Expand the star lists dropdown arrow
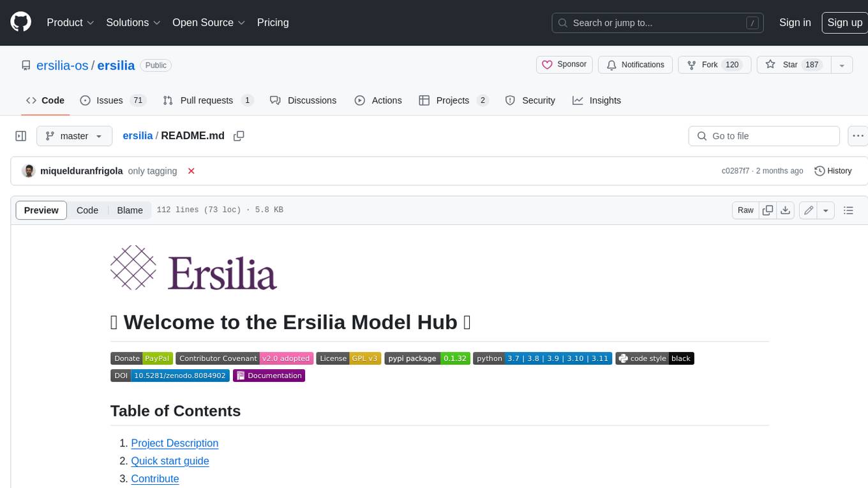 tap(842, 65)
